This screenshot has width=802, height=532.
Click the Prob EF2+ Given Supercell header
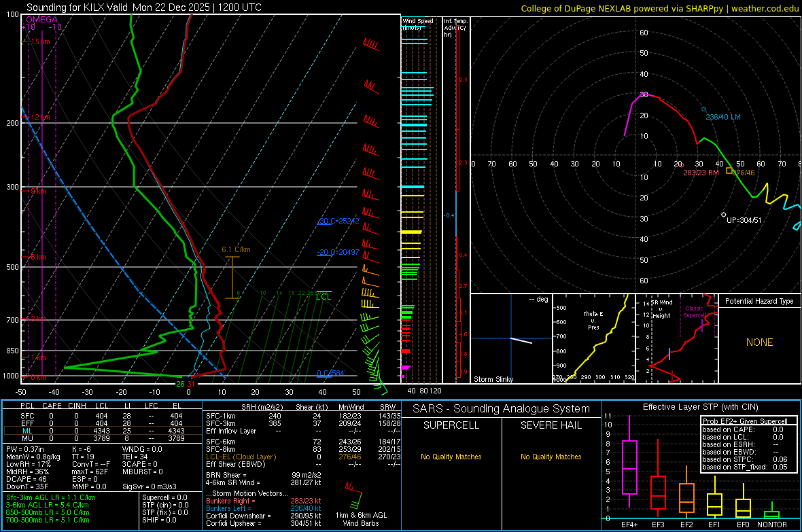pyautogui.click(x=745, y=421)
